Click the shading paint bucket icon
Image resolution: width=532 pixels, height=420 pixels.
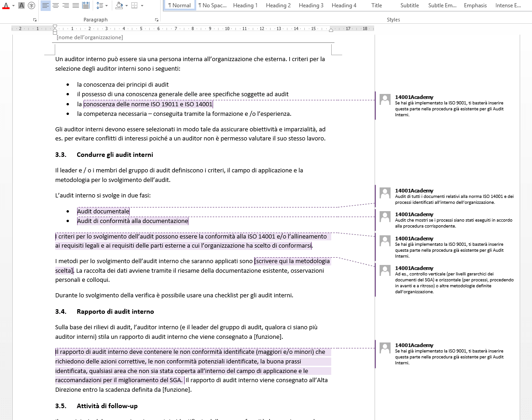119,5
